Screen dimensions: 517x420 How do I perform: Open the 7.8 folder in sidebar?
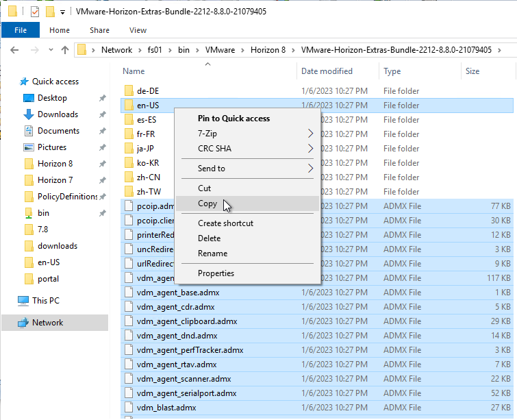coord(42,230)
